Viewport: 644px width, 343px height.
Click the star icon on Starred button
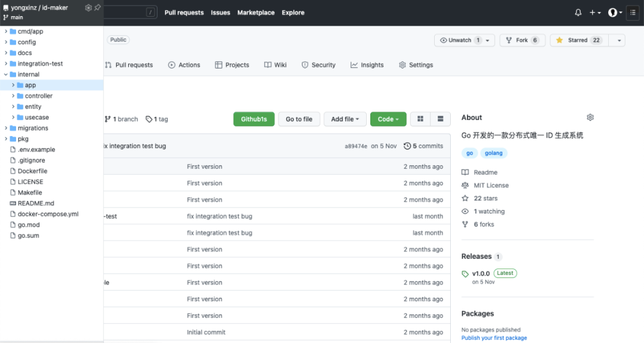pyautogui.click(x=559, y=40)
